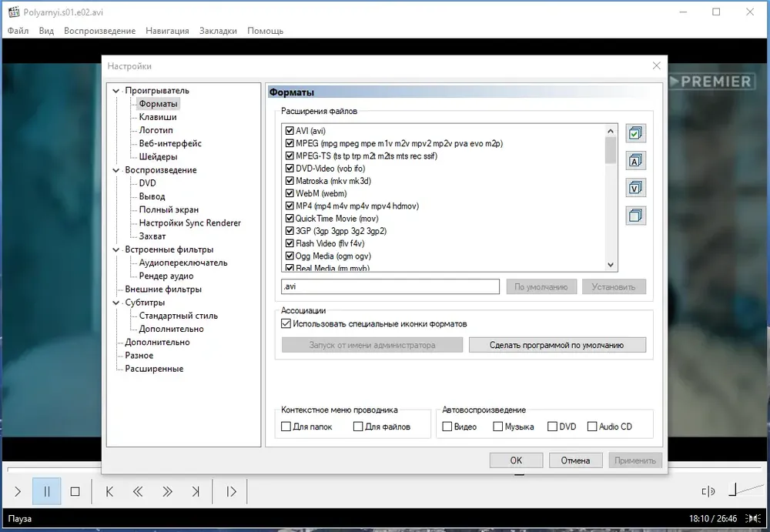Enable DVD autoplay checkbox
Image resolution: width=770 pixels, height=532 pixels.
552,427
